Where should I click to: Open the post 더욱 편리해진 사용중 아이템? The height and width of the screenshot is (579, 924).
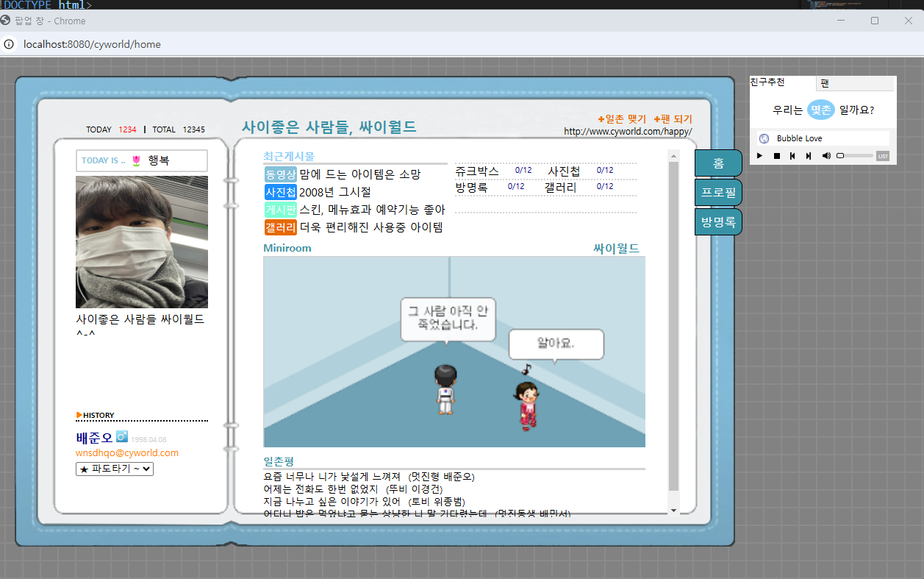coord(371,227)
